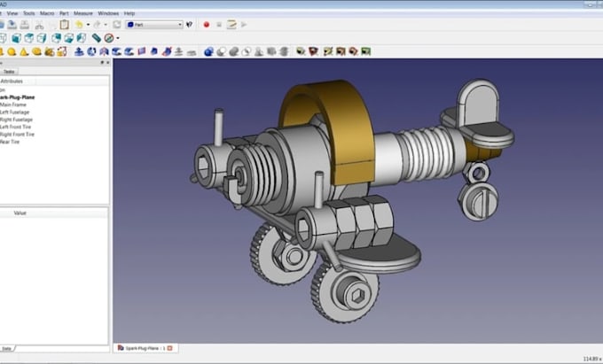Click the Loft tool icon
Screen dimensions: 603x364
tap(153, 51)
